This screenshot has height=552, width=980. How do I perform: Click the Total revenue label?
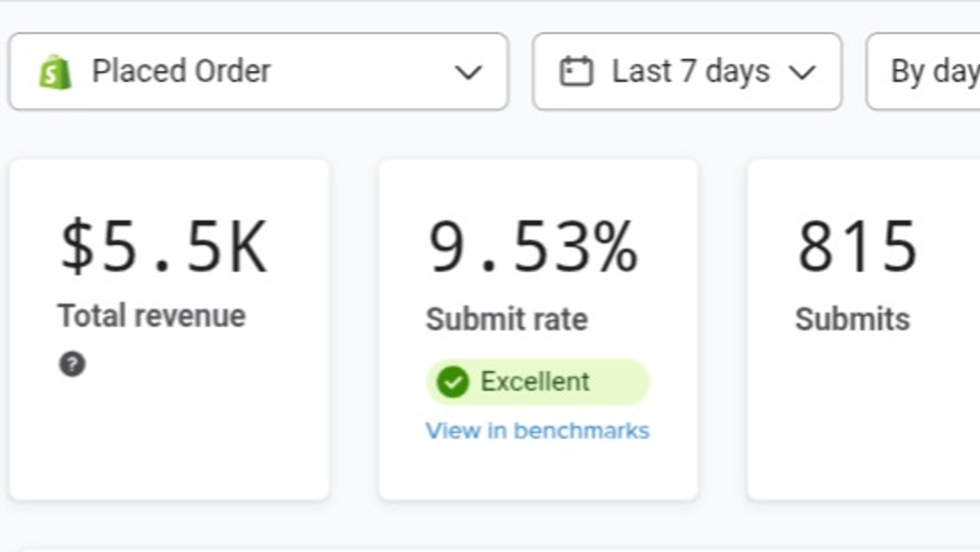tap(151, 316)
